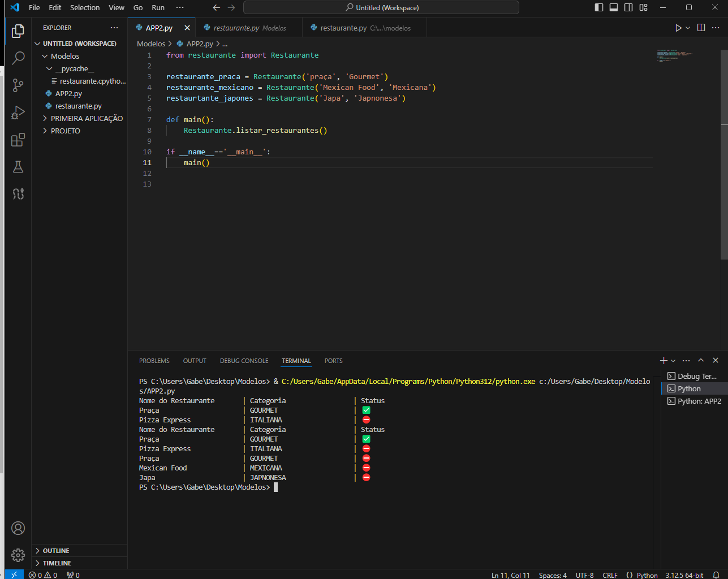
Task: Switch to the PORTS panel tab
Action: (x=334, y=361)
